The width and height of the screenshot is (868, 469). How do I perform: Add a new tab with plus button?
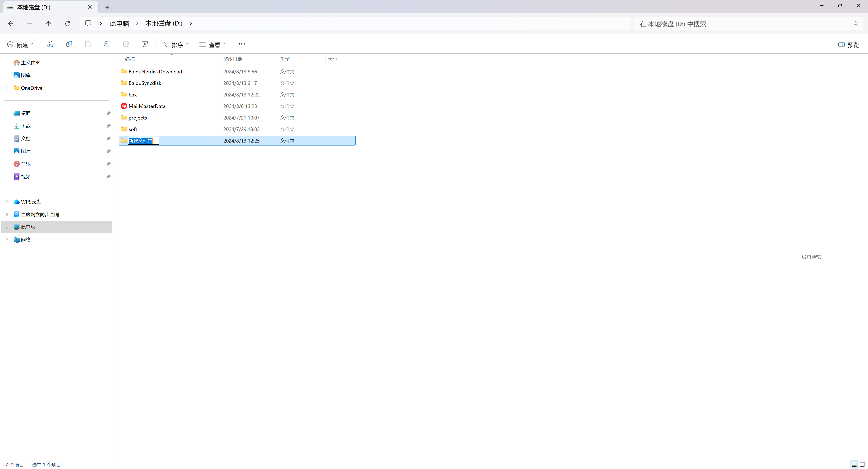107,7
